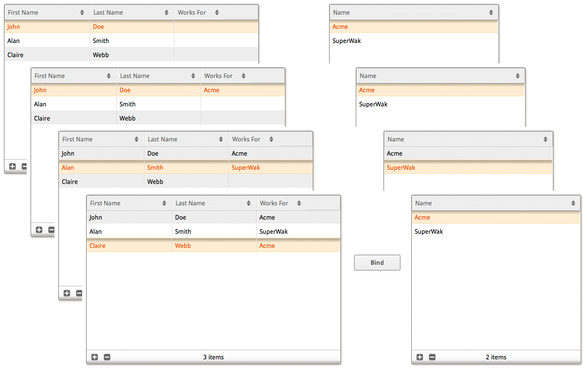The width and height of the screenshot is (588, 369).
Task: Click the plus button beside "3 items"
Action: (x=95, y=357)
